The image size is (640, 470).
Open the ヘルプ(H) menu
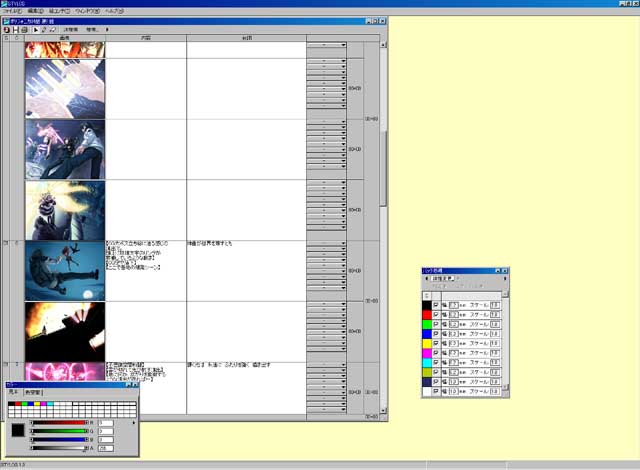pos(114,11)
